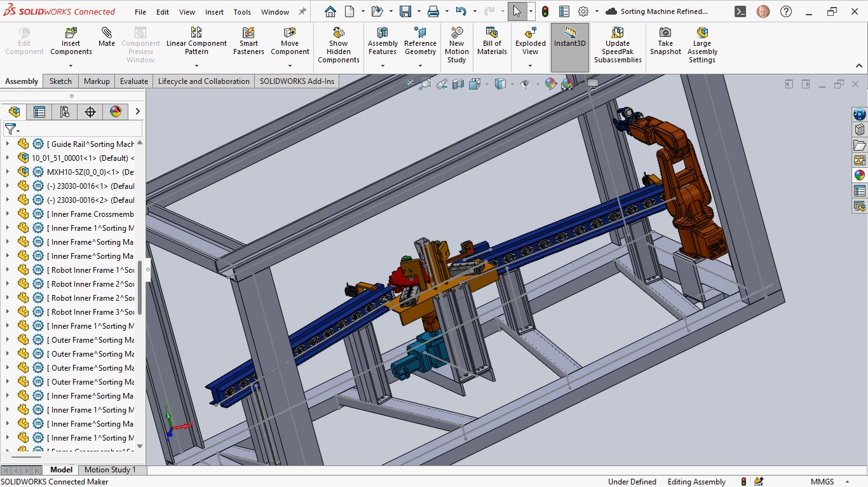Open the Options gear icon
The image size is (868, 487).
[x=583, y=11]
